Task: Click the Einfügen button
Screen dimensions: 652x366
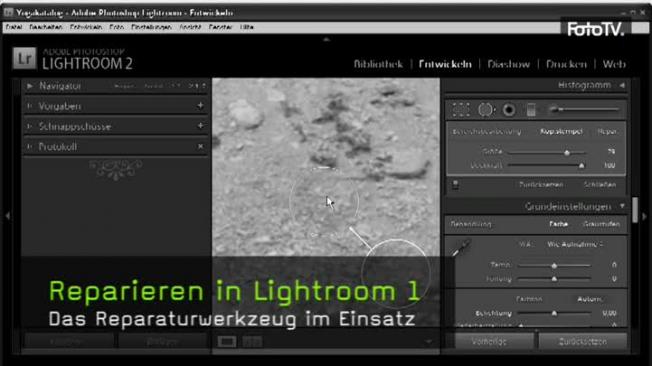Action: (163, 341)
